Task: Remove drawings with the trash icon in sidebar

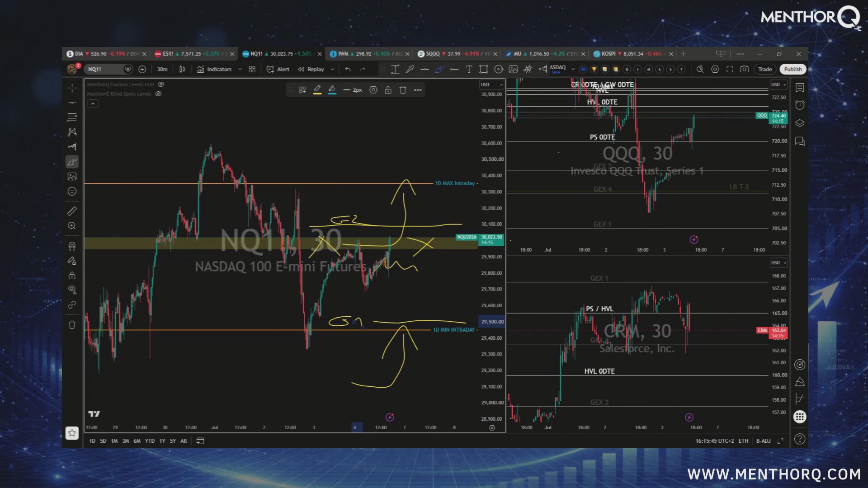Action: pos(72,324)
